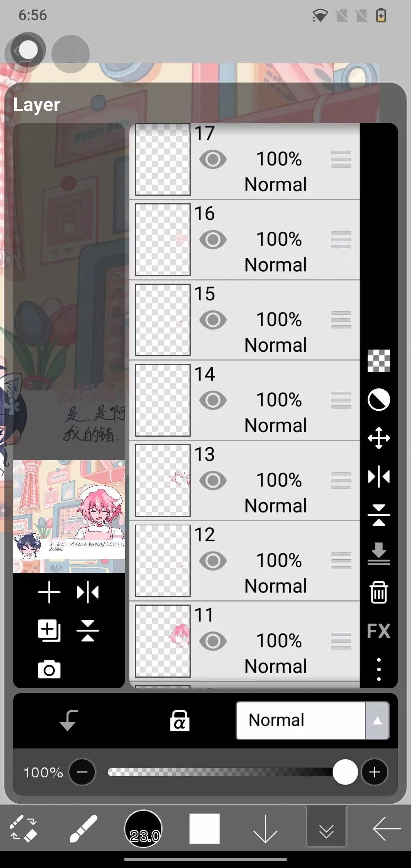Select layer 16 row

point(245,239)
